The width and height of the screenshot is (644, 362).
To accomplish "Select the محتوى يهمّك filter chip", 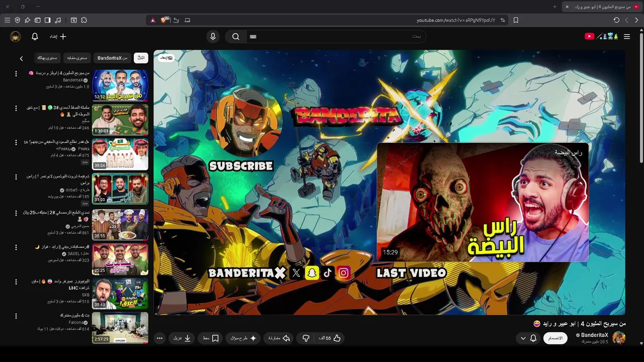I will (x=47, y=58).
